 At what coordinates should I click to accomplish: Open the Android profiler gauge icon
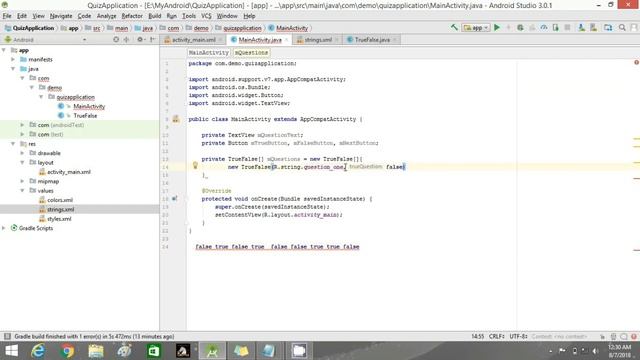tap(544, 27)
